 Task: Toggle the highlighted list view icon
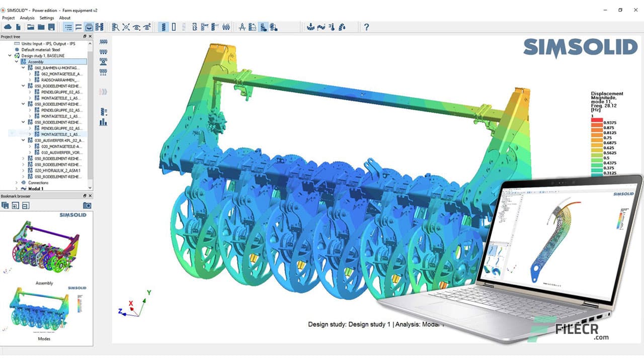tap(69, 27)
